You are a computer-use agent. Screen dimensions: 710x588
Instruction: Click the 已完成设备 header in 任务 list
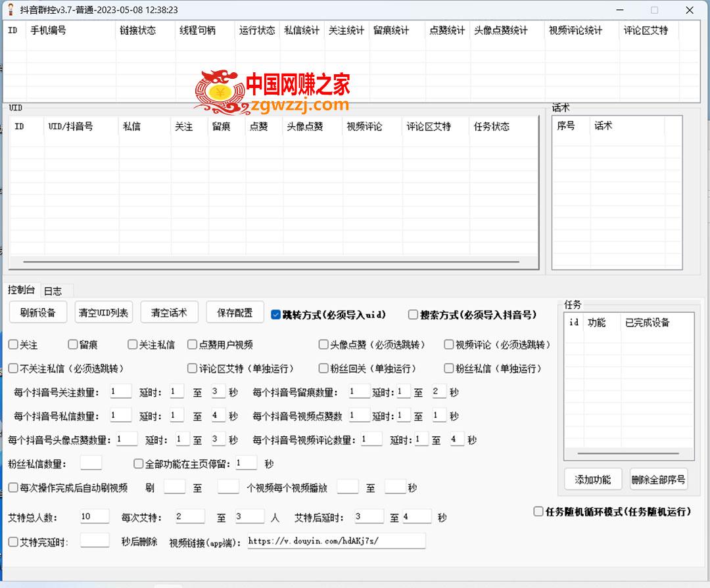tap(657, 323)
